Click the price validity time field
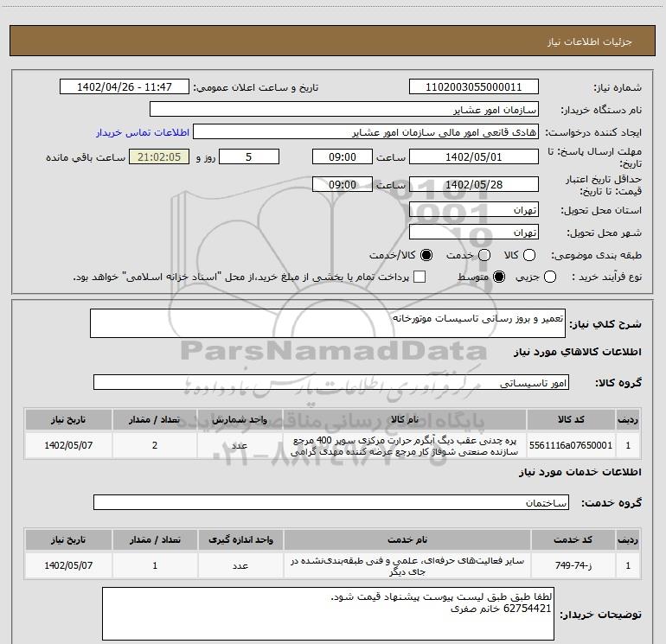This screenshot has width=666, height=644. pyautogui.click(x=343, y=184)
